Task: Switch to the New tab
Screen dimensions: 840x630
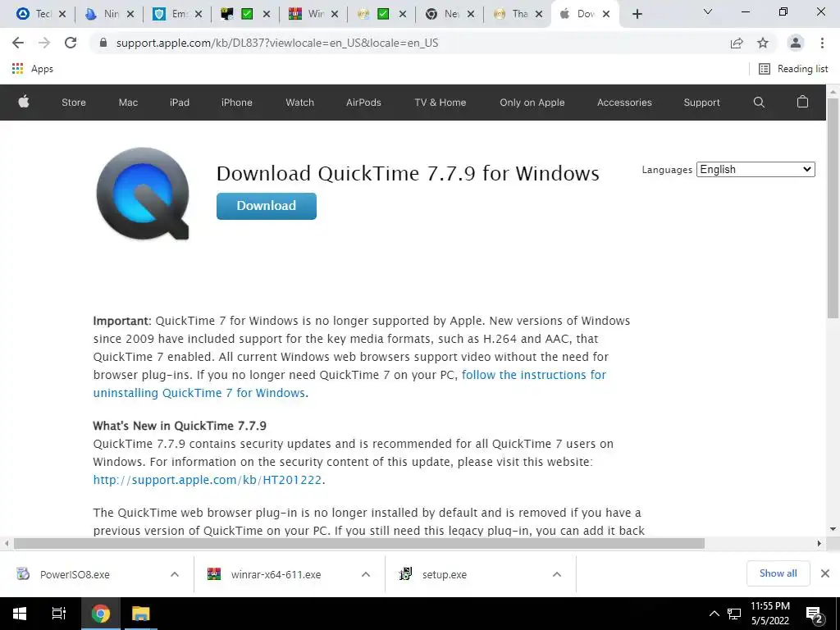Action: click(450, 14)
